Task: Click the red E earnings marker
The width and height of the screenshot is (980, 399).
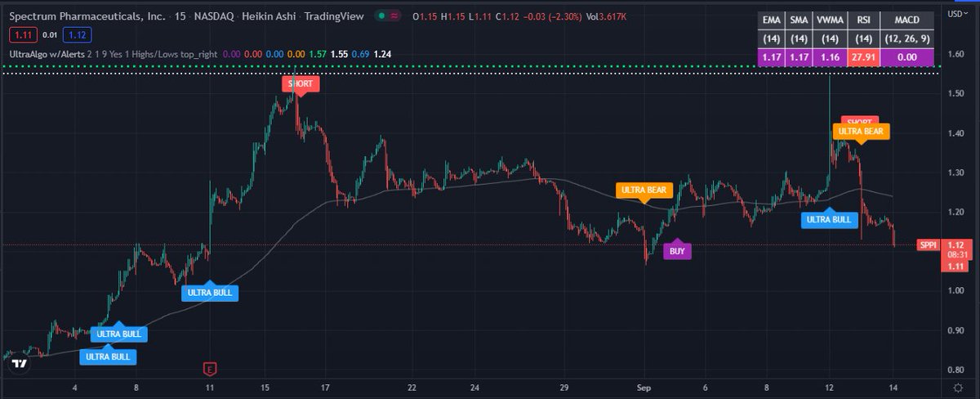Action: tap(210, 369)
